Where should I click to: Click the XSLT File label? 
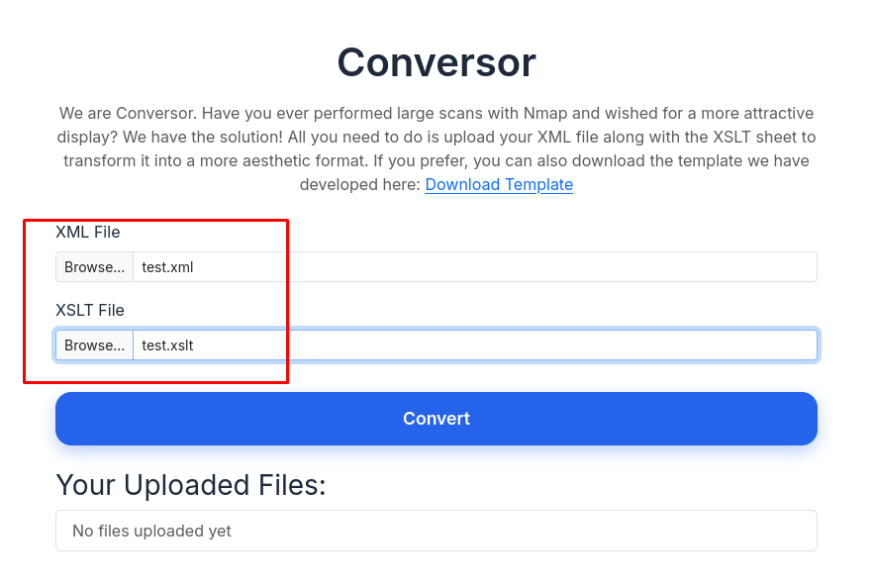90,310
